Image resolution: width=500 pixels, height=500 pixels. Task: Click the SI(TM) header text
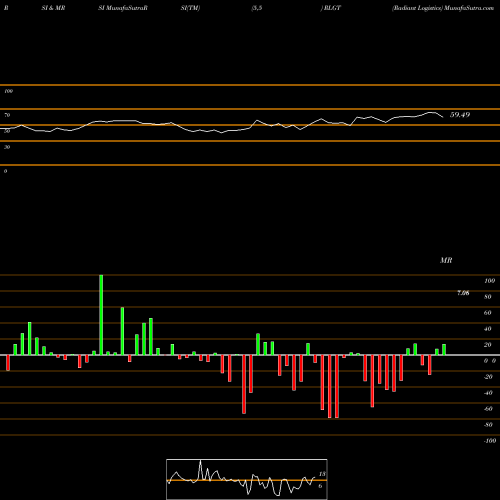click(190, 8)
